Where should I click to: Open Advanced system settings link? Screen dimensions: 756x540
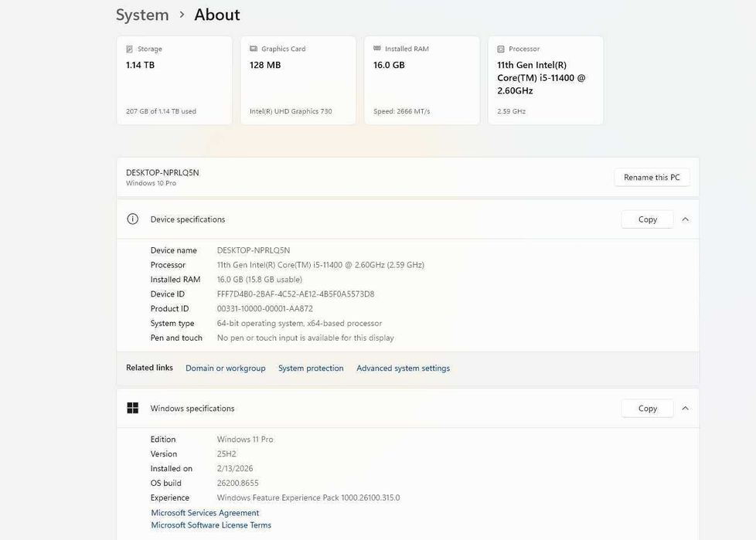click(x=403, y=368)
